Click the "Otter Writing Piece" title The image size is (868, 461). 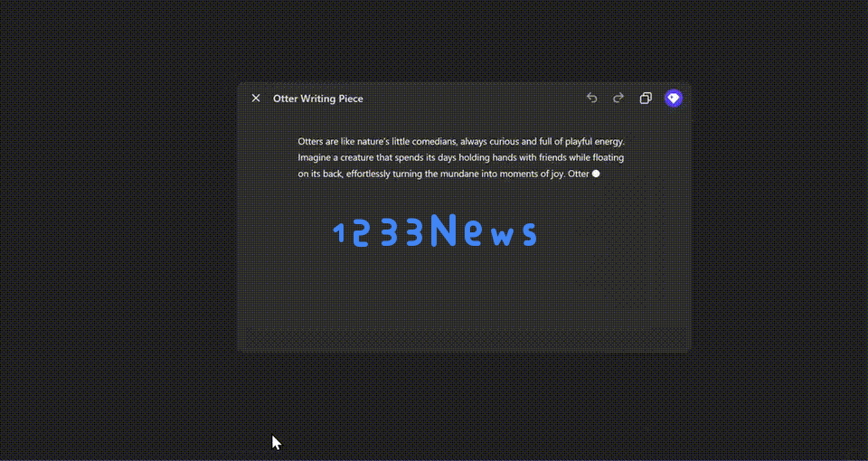(318, 99)
